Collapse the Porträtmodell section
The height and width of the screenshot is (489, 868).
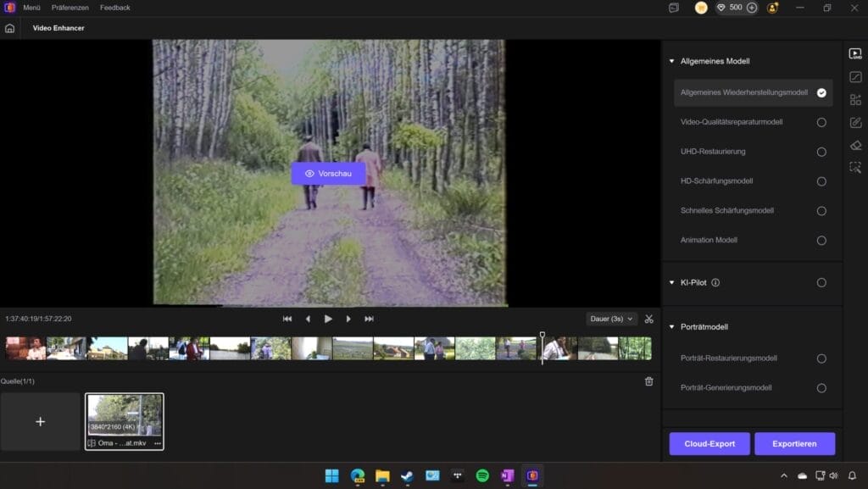pos(671,327)
